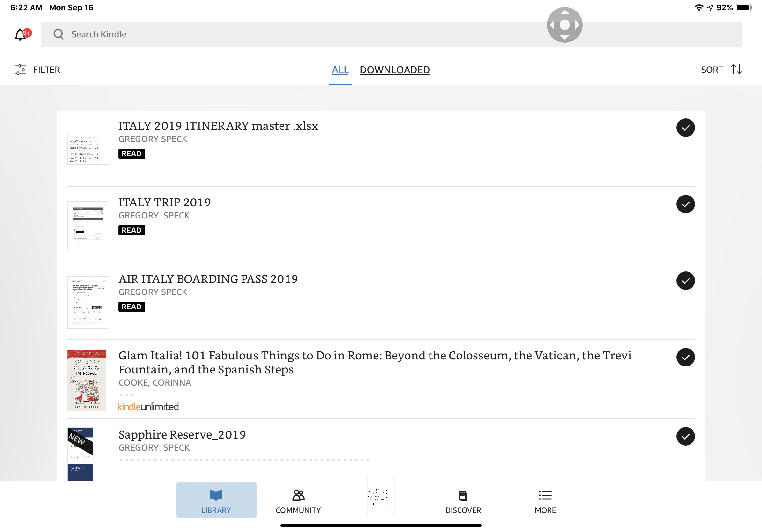Expand the SORT options label

point(712,70)
